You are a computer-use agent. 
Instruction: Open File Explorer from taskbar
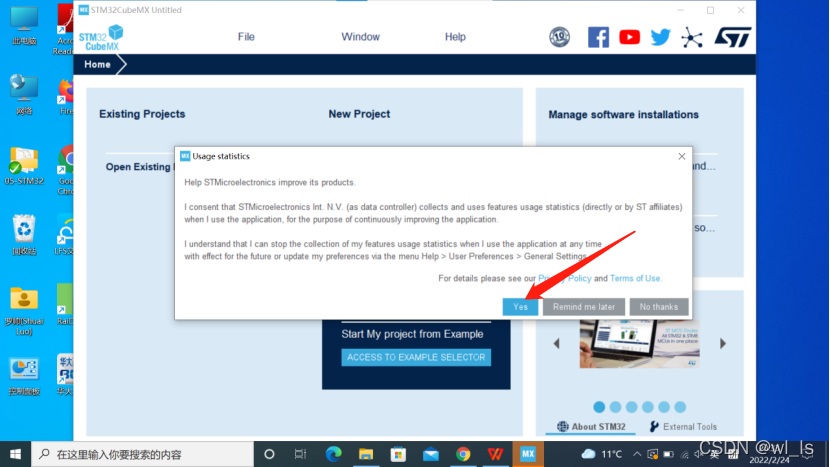pyautogui.click(x=366, y=454)
